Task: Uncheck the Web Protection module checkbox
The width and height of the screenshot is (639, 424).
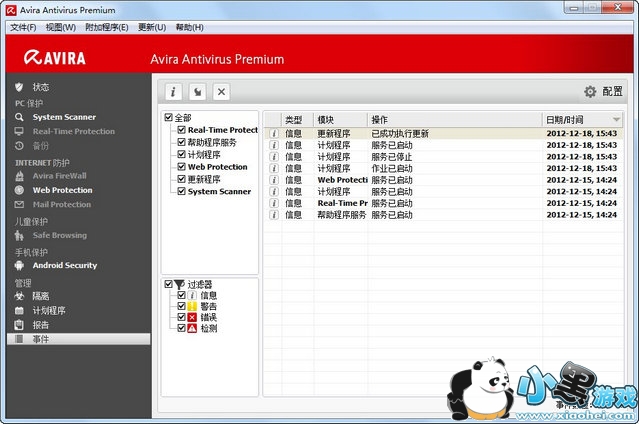Action: [181, 166]
